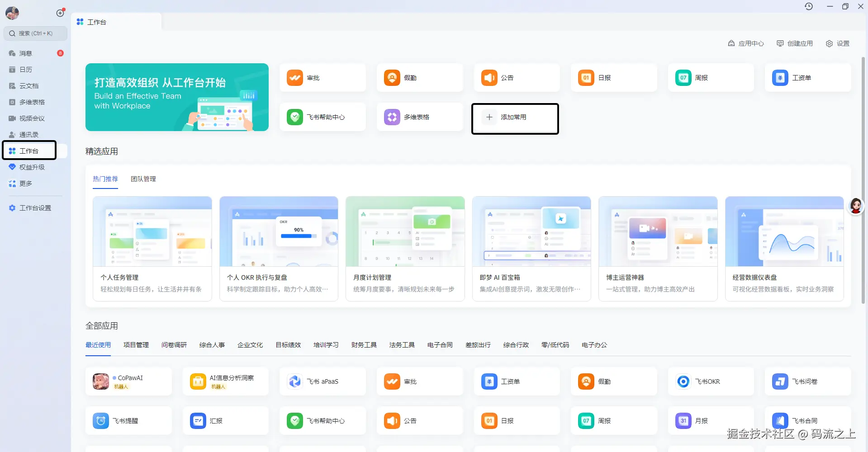
Task: Open the 个人 OKR 执行与复盘 card
Action: (279, 249)
